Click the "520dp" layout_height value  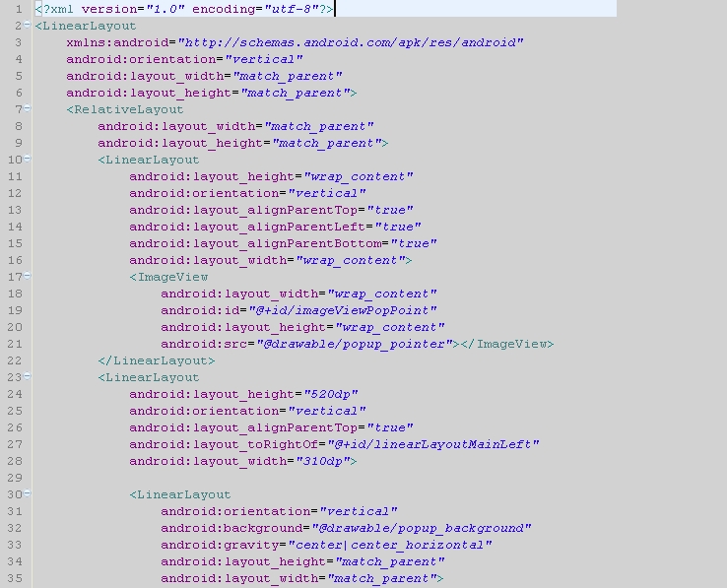[x=330, y=394]
